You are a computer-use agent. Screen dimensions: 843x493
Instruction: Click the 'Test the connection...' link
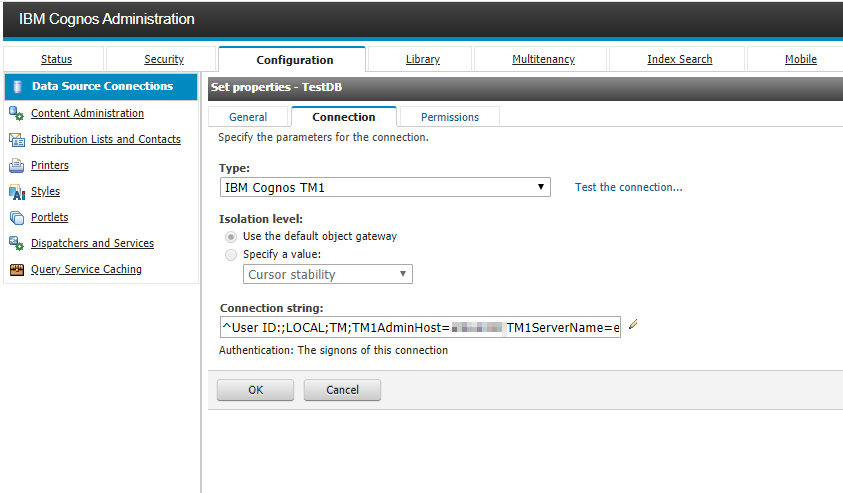coord(628,187)
